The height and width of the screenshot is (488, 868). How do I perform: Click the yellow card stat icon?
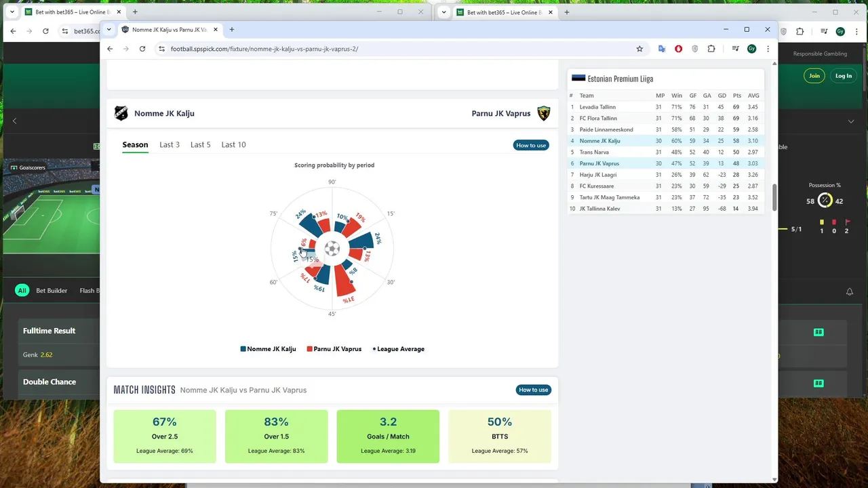click(x=822, y=222)
